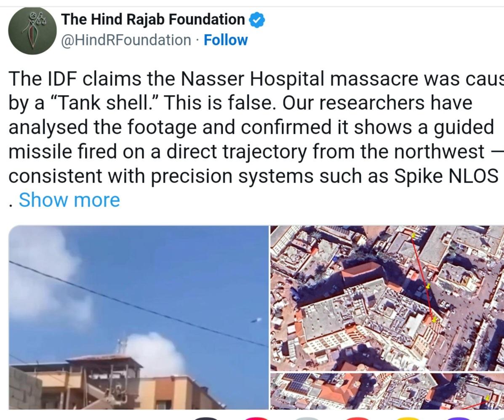This screenshot has height=420, width=504.
Task: Open the lower satellite image strip
Action: click(x=387, y=391)
